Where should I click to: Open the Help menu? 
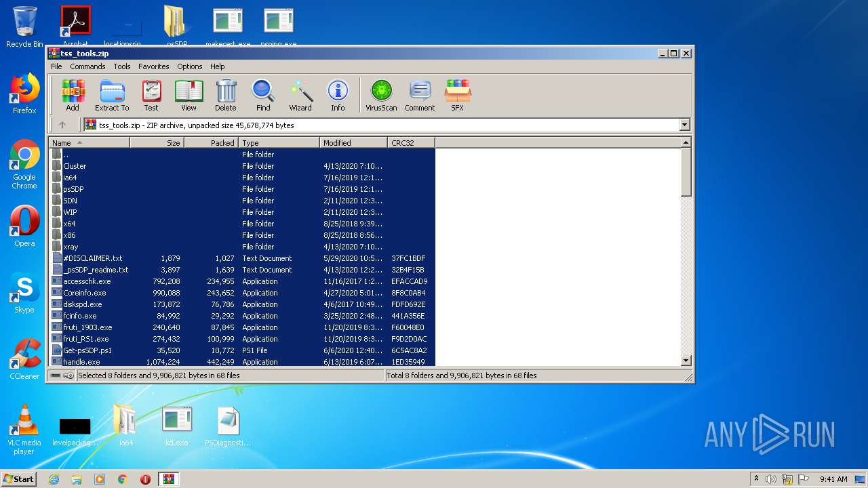point(217,66)
